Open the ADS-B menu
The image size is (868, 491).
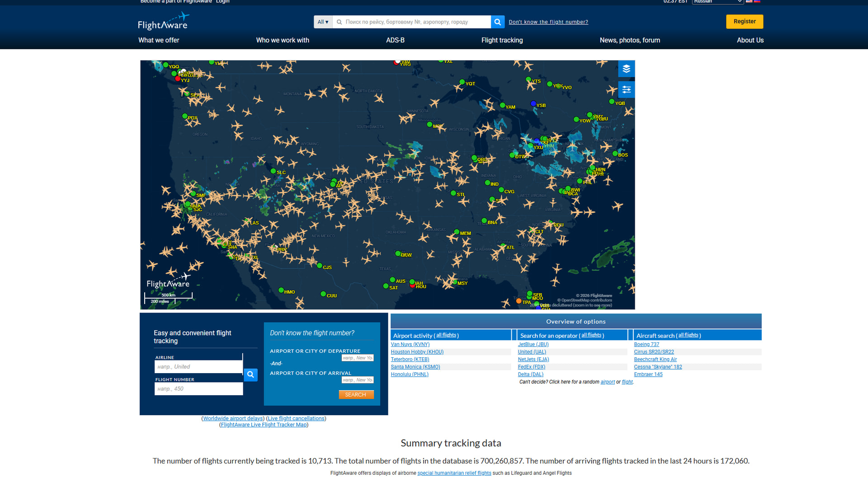[395, 40]
